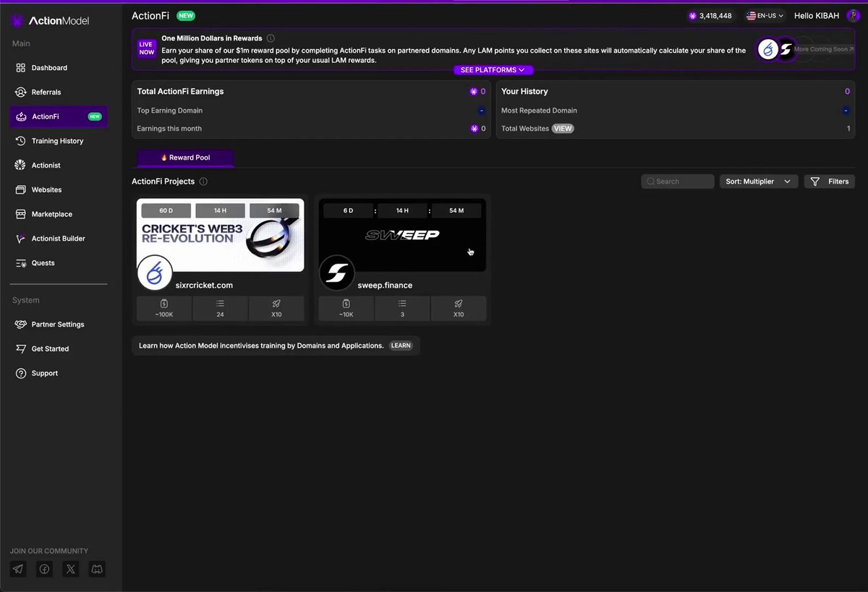Click the sixrcricket ~100K reward stat
The width and height of the screenshot is (868, 592).
pyautogui.click(x=164, y=309)
